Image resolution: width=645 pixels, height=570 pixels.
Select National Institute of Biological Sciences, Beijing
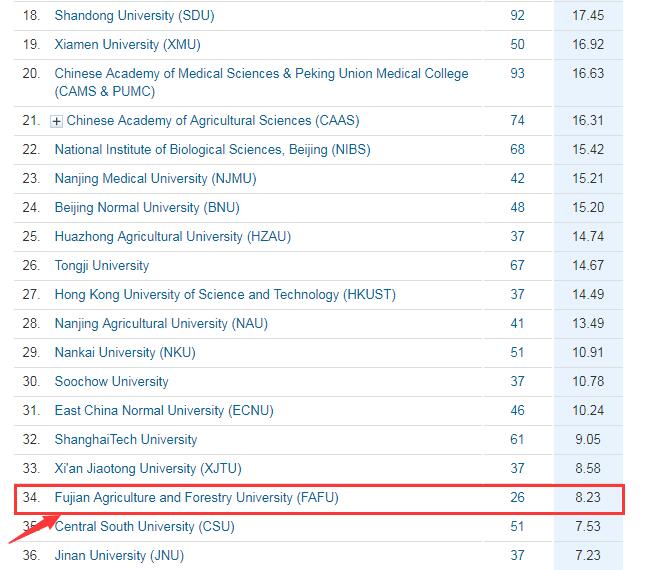pos(200,150)
